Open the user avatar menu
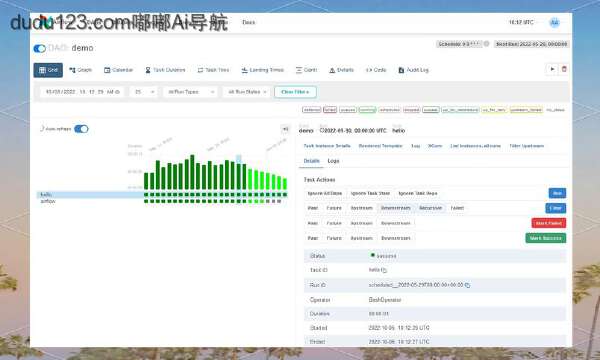This screenshot has width=600, height=360. (554, 23)
